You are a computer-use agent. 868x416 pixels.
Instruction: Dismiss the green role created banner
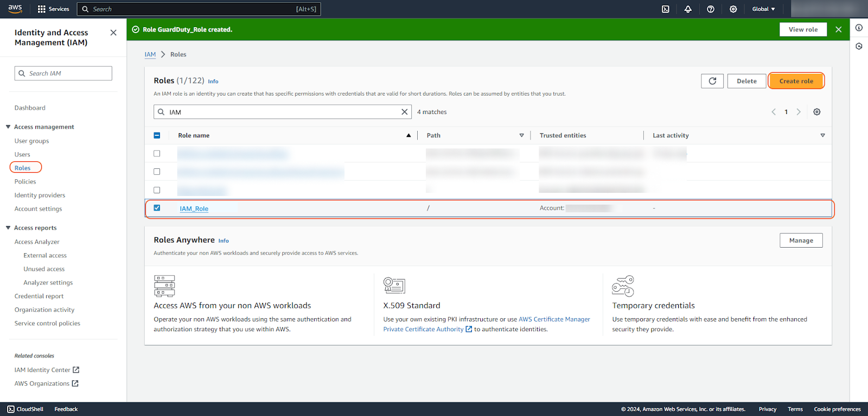coord(838,29)
